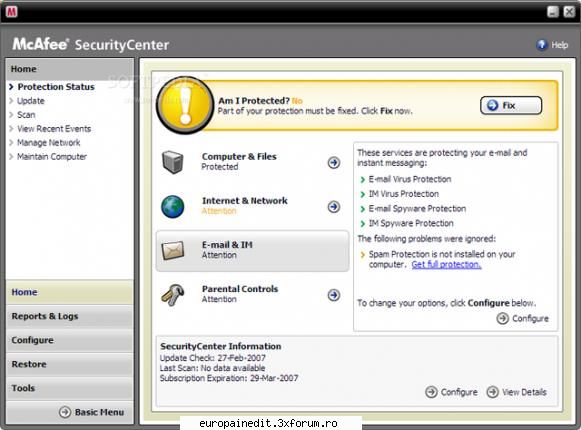The height and width of the screenshot is (430, 581).
Task: Click the 'Spam Protection is not installed' message
Action: (x=442, y=259)
